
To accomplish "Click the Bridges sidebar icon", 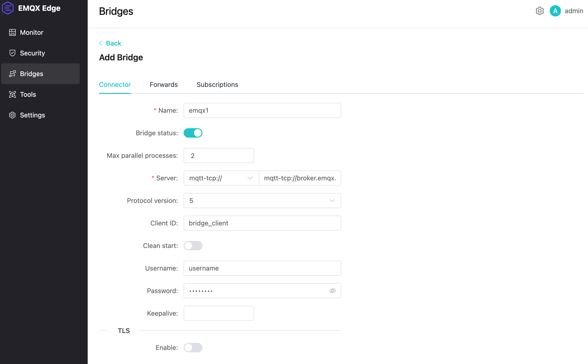I will click(x=12, y=74).
